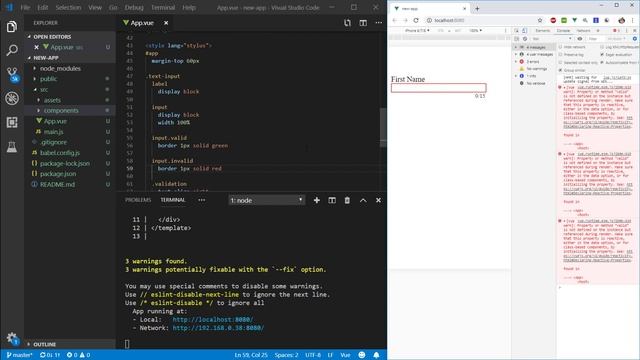Switch to the PROBLEMS panel tab
The image size is (640, 360).
pyautogui.click(x=138, y=200)
